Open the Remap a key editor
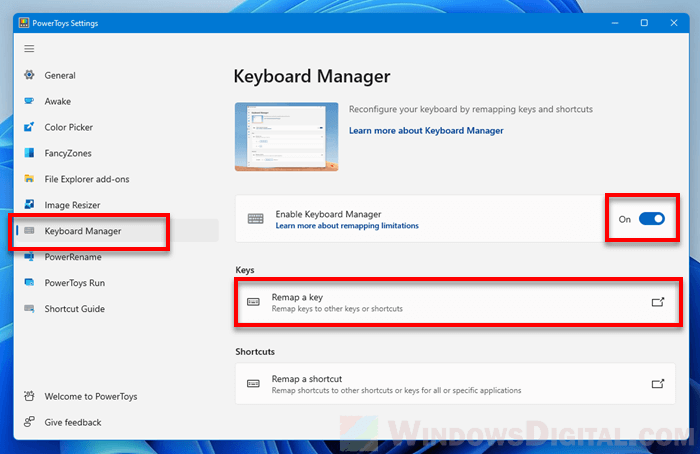Screen dimensions: 700x454 [x=455, y=302]
